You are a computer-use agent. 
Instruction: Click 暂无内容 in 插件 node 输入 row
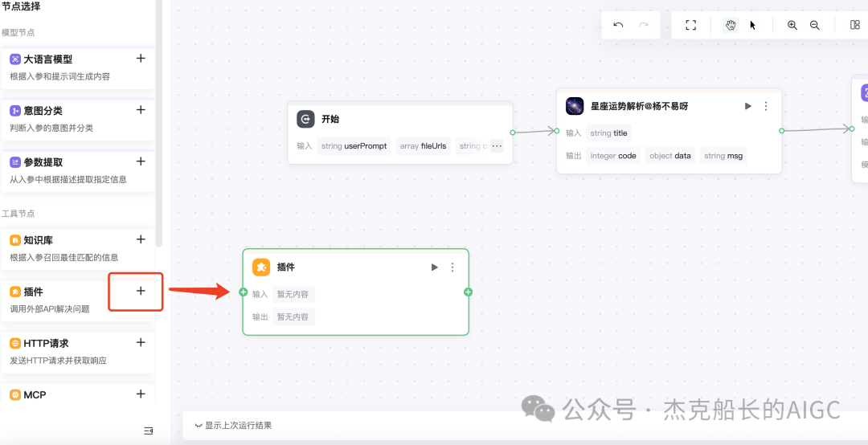(x=293, y=294)
